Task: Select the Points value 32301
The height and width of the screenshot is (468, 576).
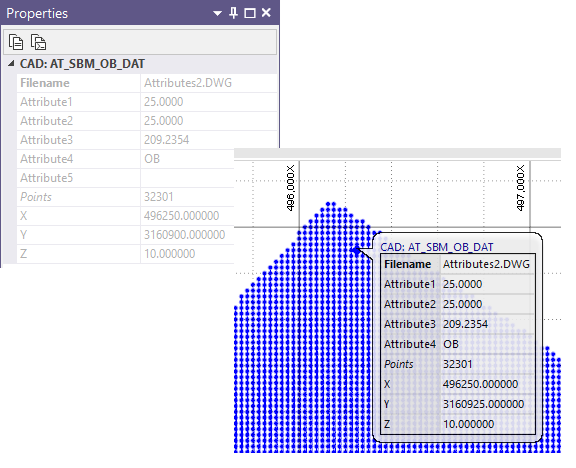Action: (158, 197)
